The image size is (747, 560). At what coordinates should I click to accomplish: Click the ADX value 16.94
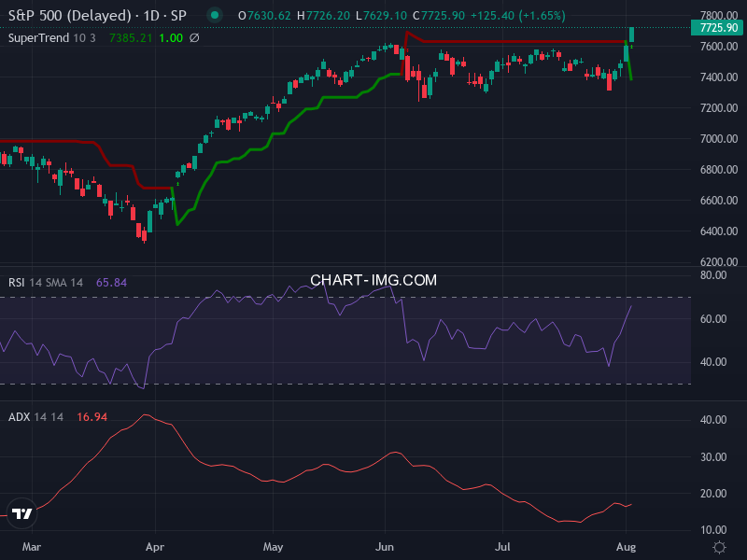tap(92, 417)
